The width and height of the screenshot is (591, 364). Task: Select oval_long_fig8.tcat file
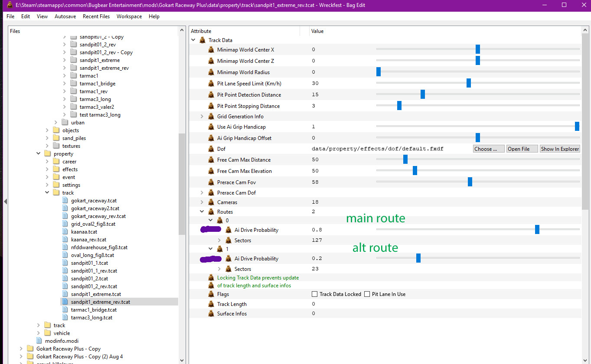(92, 255)
